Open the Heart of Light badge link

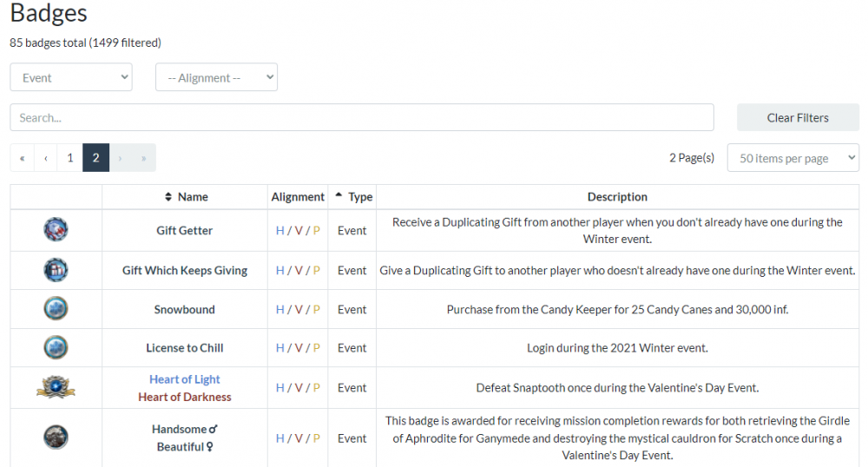185,379
